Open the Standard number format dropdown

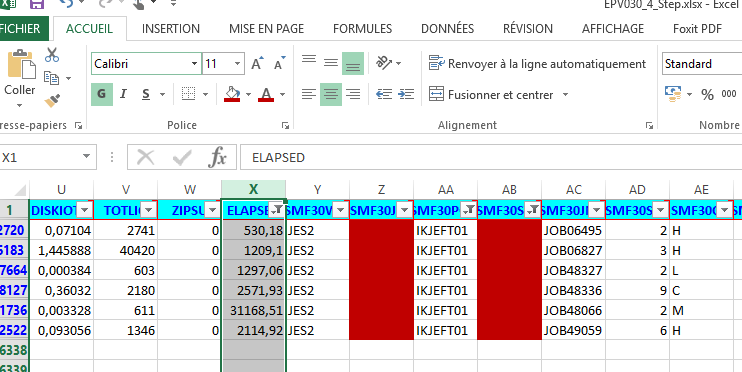(702, 64)
